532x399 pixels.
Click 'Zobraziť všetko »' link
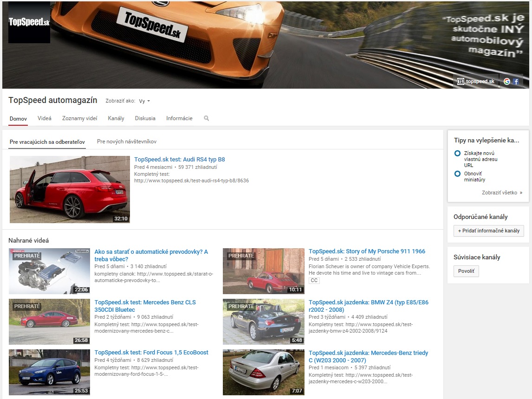click(x=502, y=193)
